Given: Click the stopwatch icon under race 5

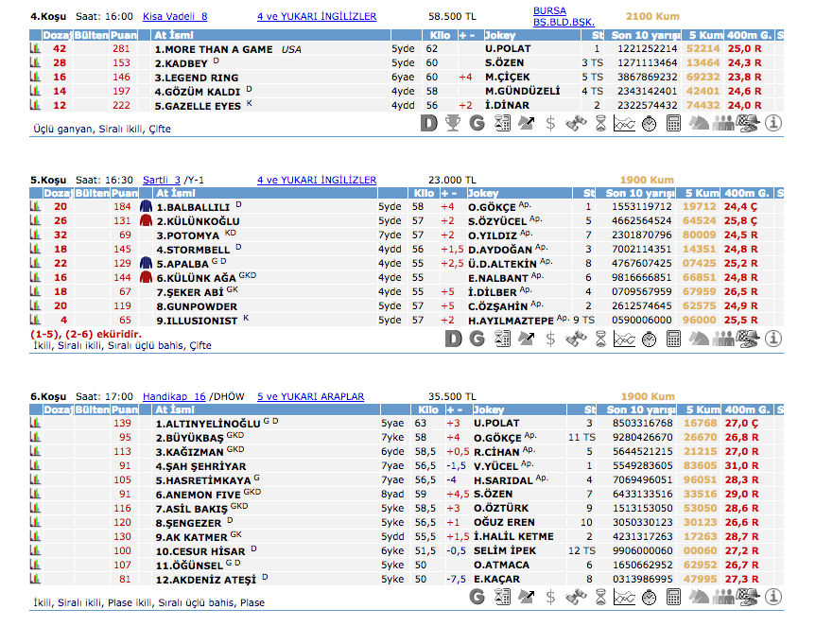Looking at the screenshot, I should 650,338.
